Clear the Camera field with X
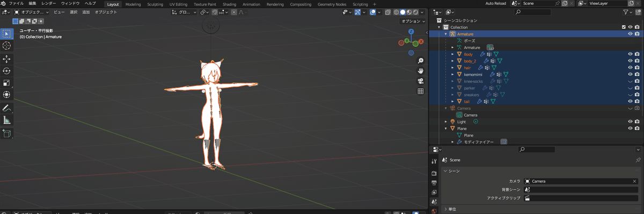 point(634,181)
